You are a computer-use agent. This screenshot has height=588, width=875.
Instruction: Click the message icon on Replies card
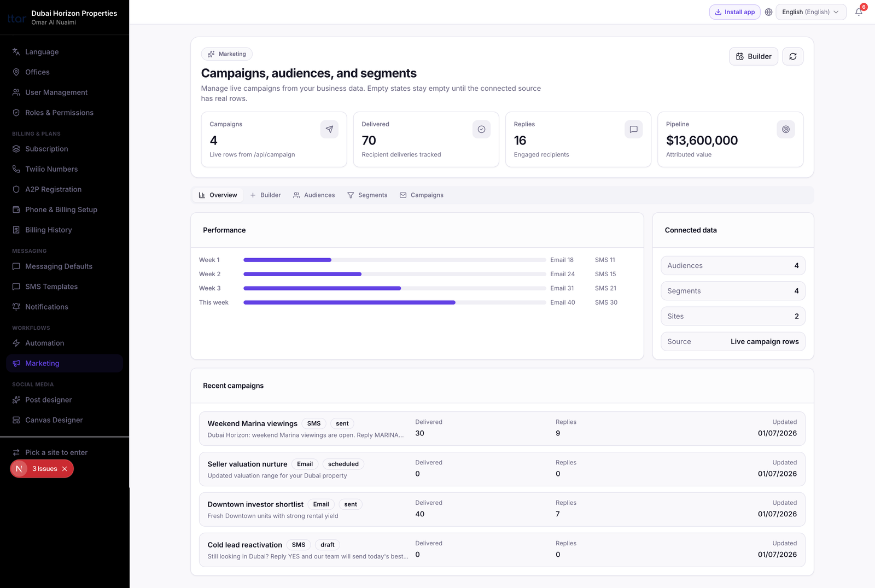633,130
